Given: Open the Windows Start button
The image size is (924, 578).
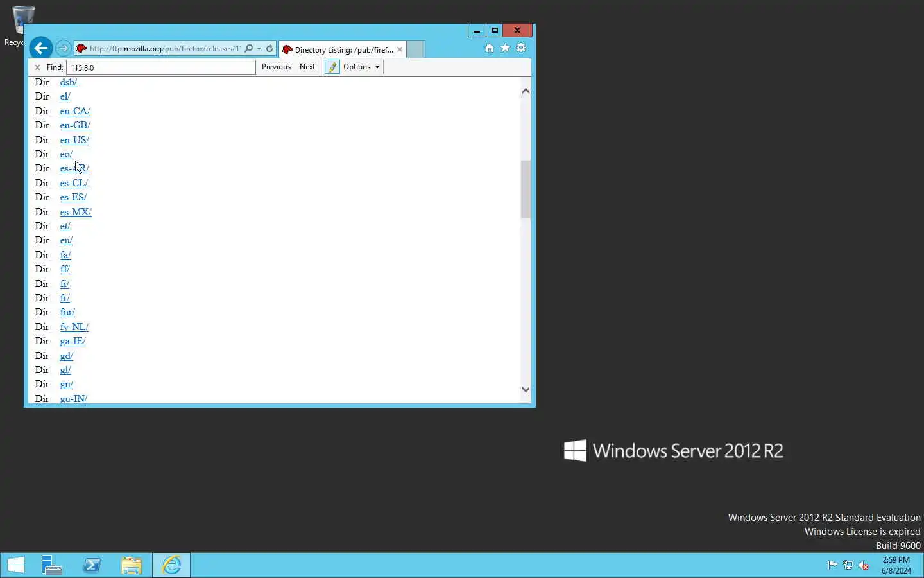Looking at the screenshot, I should pyautogui.click(x=15, y=565).
